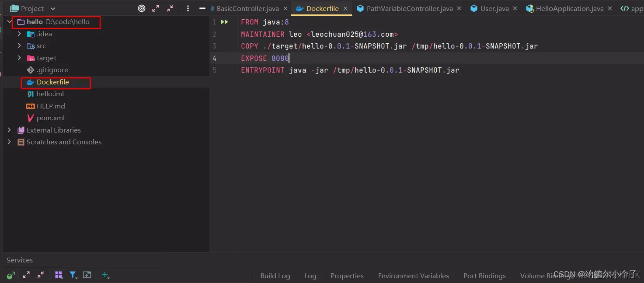Click the User.java class icon
This screenshot has width=644, height=283.
(474, 8)
